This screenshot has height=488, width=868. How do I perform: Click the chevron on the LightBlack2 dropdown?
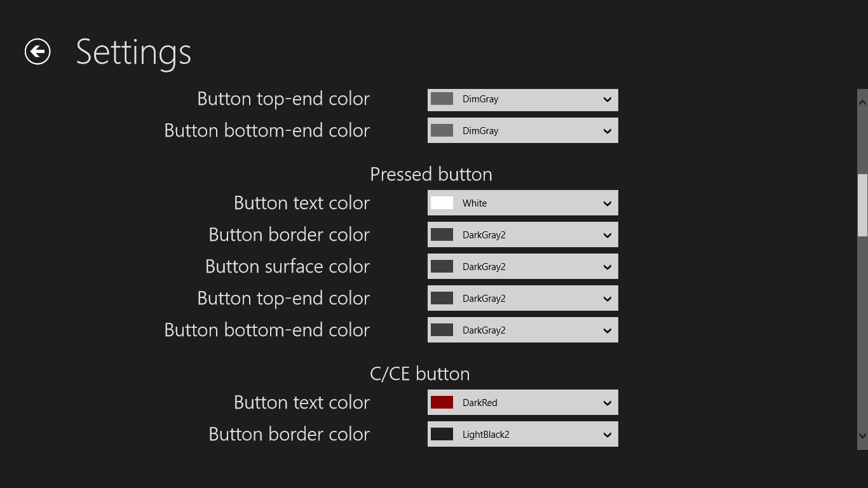607,435
